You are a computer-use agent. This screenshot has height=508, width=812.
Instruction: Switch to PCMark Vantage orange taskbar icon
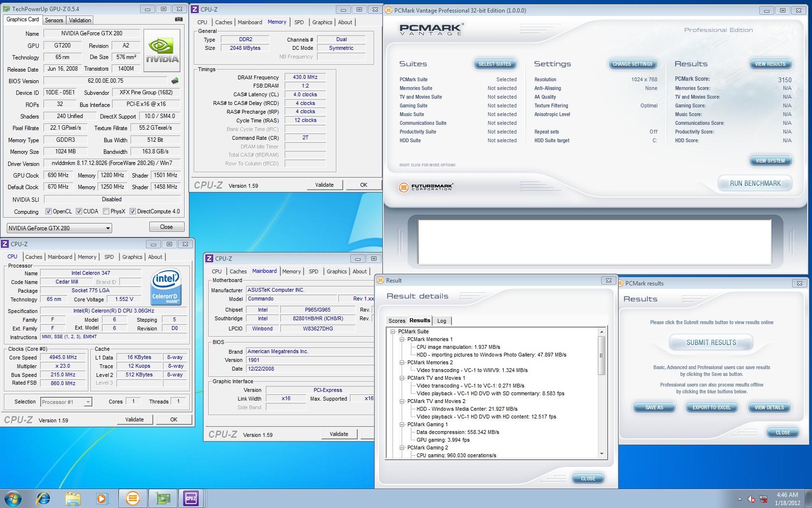pos(132,498)
